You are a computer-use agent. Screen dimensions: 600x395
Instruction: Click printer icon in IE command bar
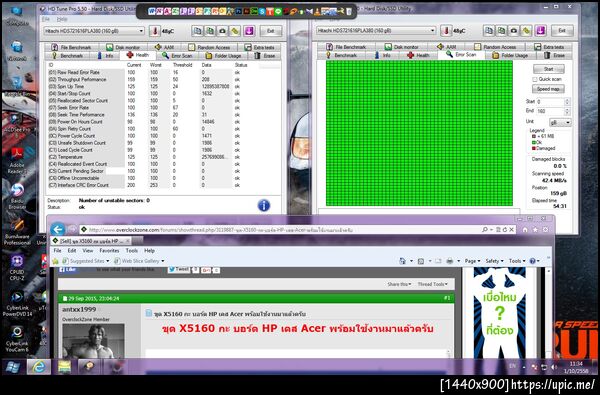(x=450, y=261)
